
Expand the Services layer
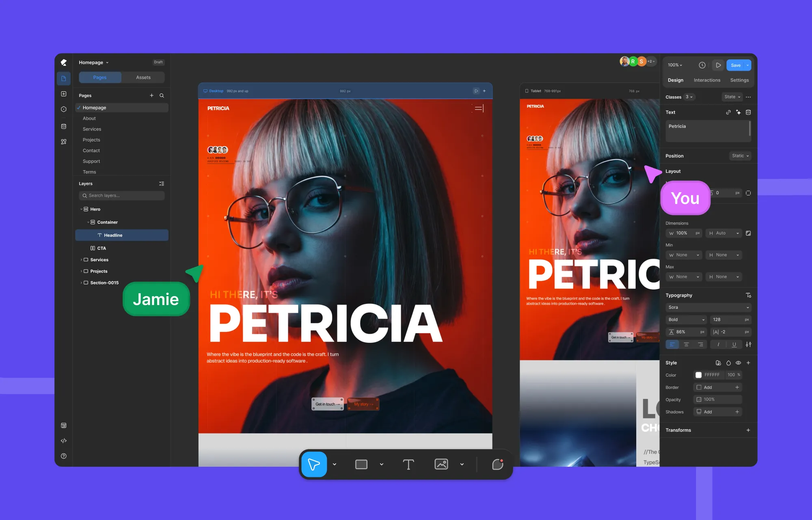(81, 260)
